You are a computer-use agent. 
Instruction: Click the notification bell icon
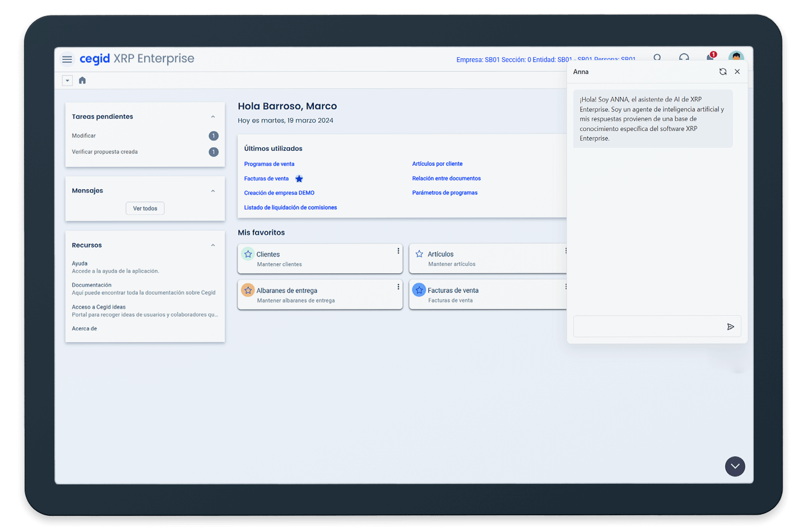[710, 58]
